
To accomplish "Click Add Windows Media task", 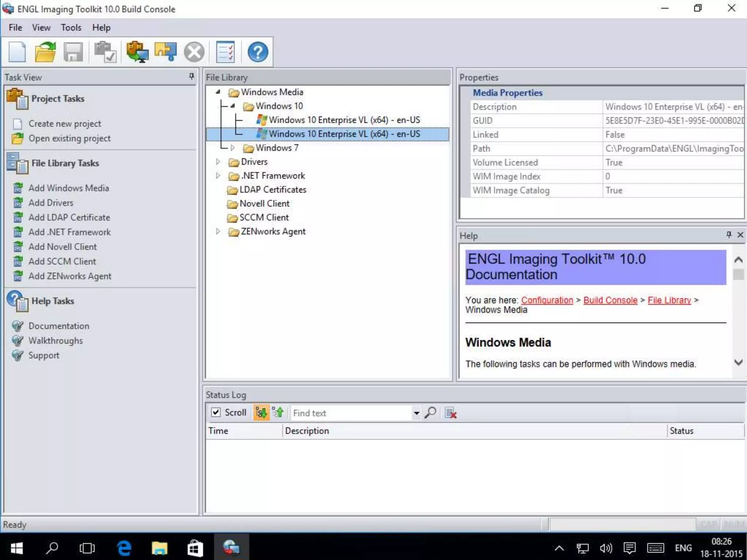I will click(69, 188).
